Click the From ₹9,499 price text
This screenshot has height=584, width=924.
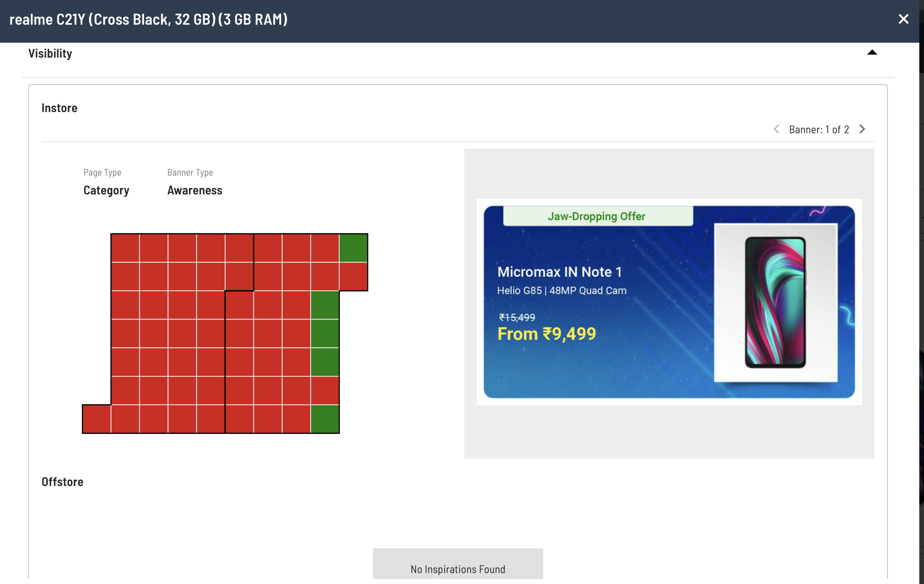[546, 334]
